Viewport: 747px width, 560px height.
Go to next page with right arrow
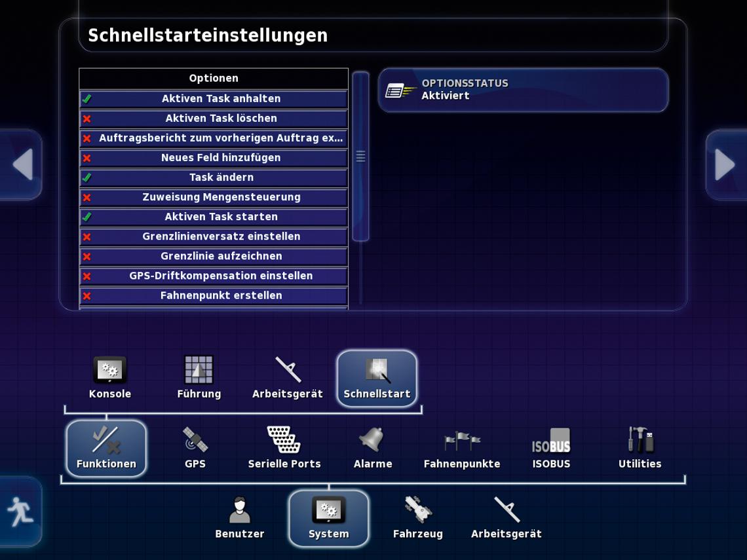tap(725, 164)
